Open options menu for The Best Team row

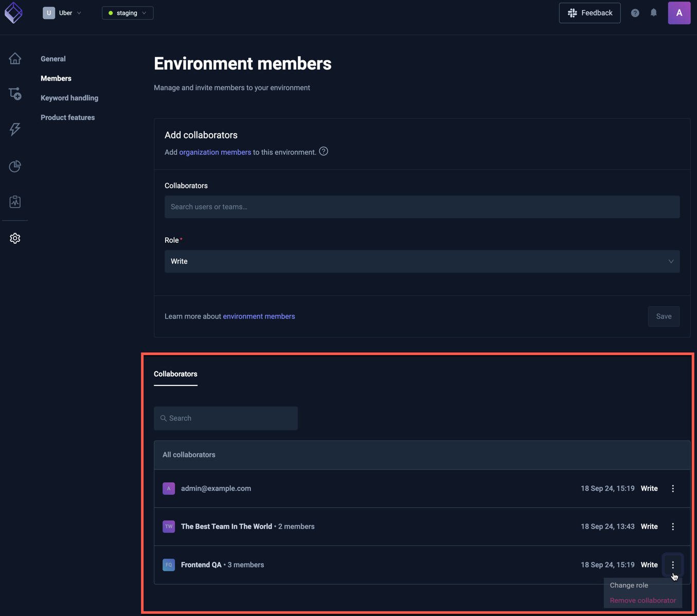[673, 526]
